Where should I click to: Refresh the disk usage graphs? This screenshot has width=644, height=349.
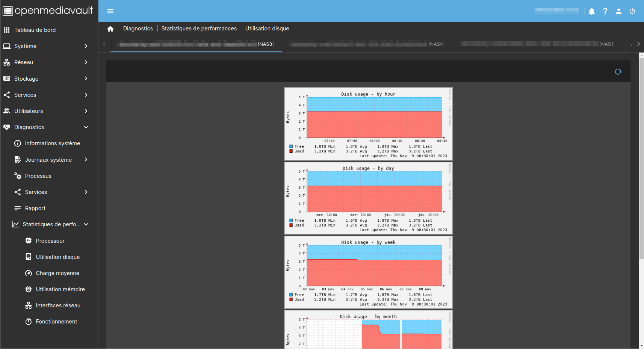pyautogui.click(x=618, y=72)
